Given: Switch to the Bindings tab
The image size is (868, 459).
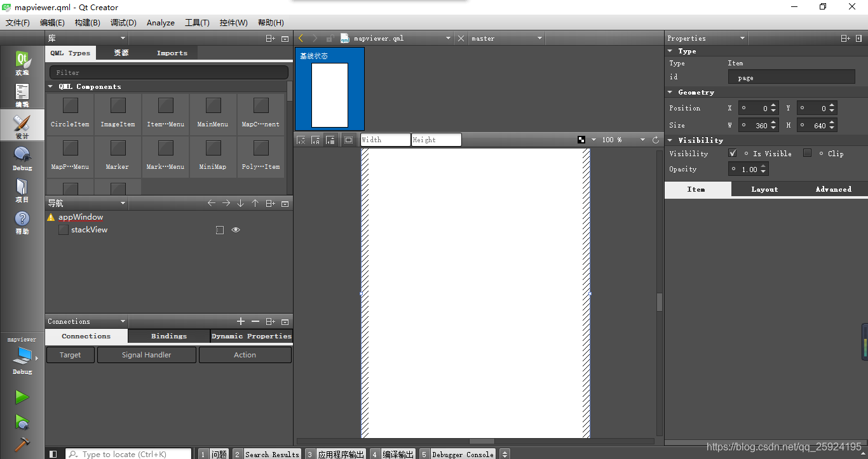Looking at the screenshot, I should [169, 336].
